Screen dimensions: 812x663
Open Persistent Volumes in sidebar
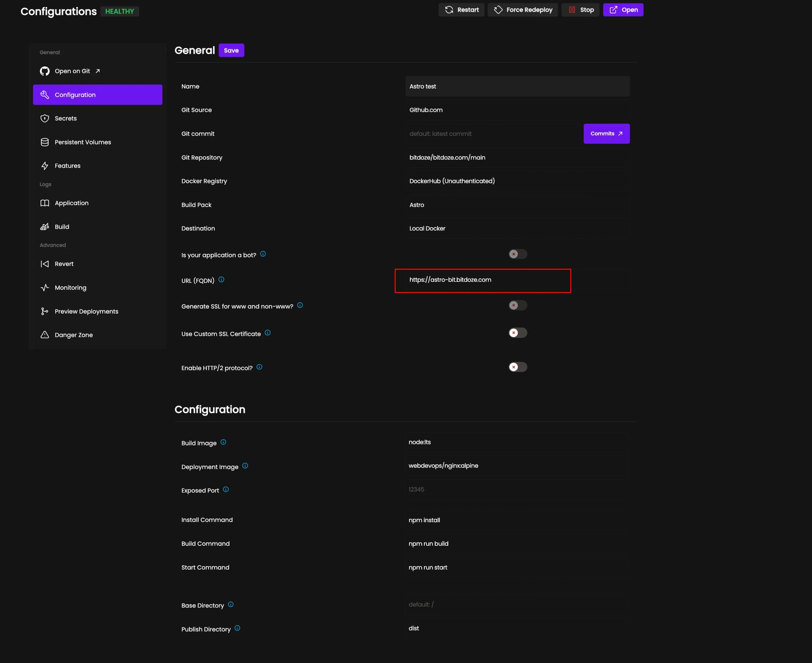click(97, 142)
